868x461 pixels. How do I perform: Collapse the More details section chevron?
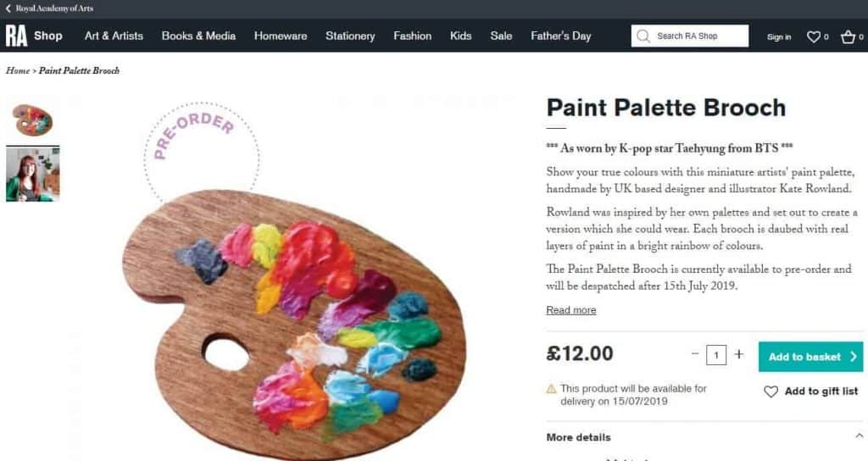pyautogui.click(x=859, y=436)
